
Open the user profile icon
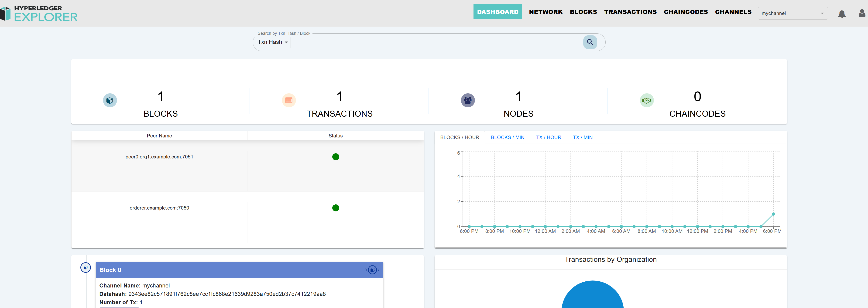coord(862,14)
